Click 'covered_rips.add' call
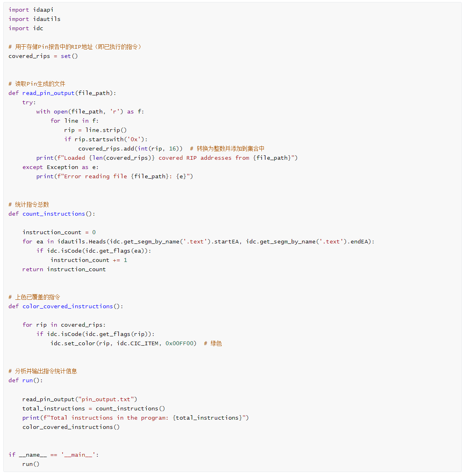Image resolution: width=465 pixels, height=476 pixels. pos(106,148)
